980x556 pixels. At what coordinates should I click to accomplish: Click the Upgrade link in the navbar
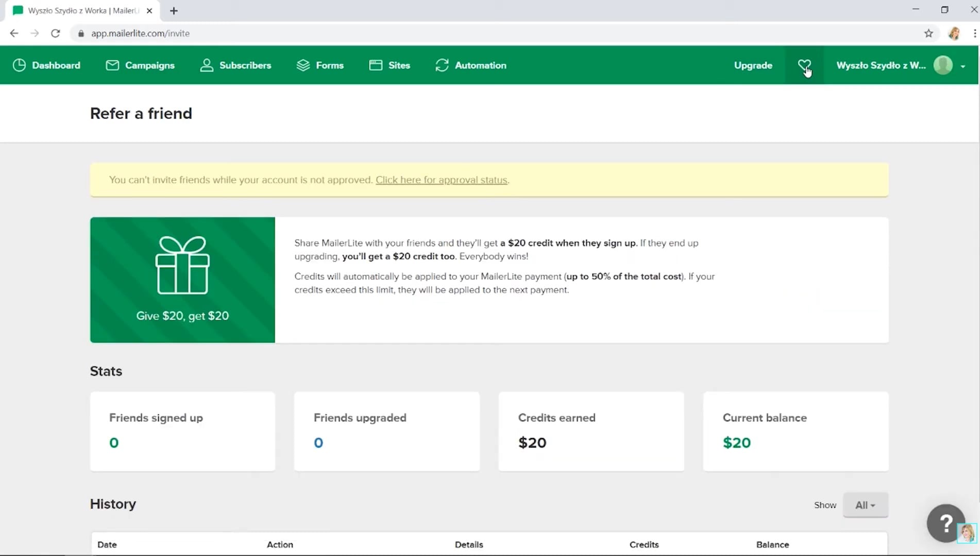pos(753,65)
